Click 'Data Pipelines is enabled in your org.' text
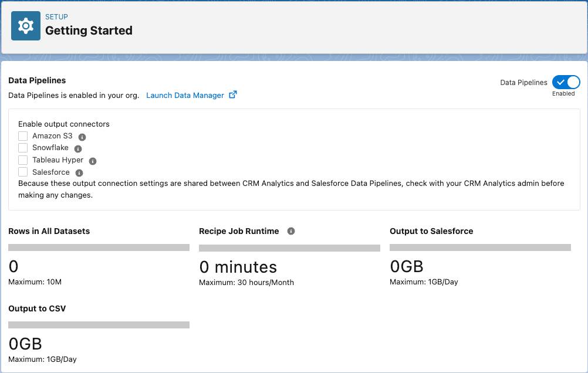Image resolution: width=588 pixels, height=373 pixels. click(73, 95)
